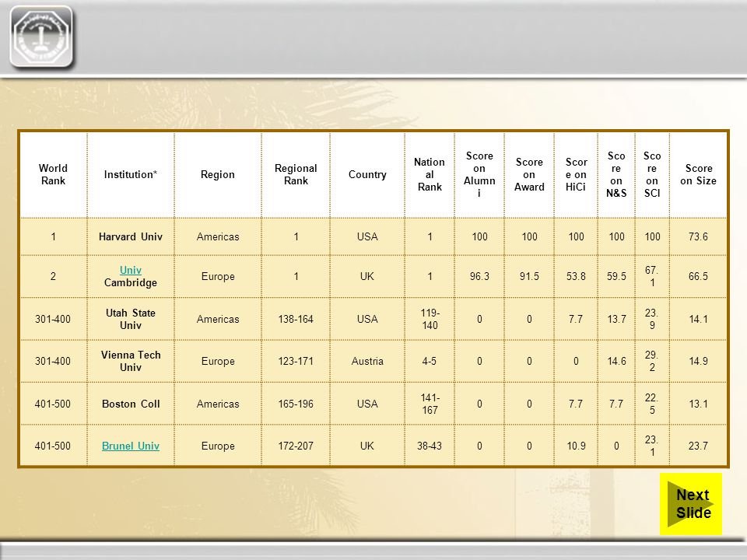The height and width of the screenshot is (560, 747).
Task: Click the Score on HiCi header
Action: coord(576,174)
